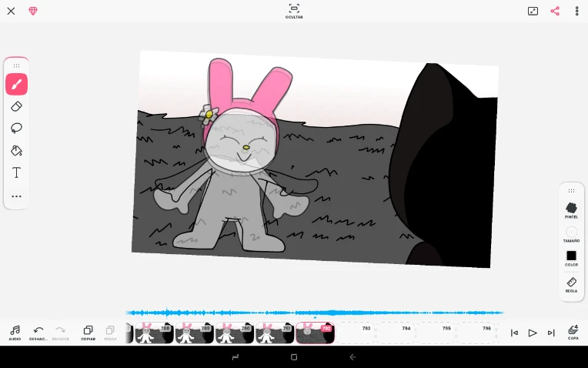Click the blue audio waveform track
Image resolution: width=588 pixels, height=368 pixels.
(x=315, y=313)
